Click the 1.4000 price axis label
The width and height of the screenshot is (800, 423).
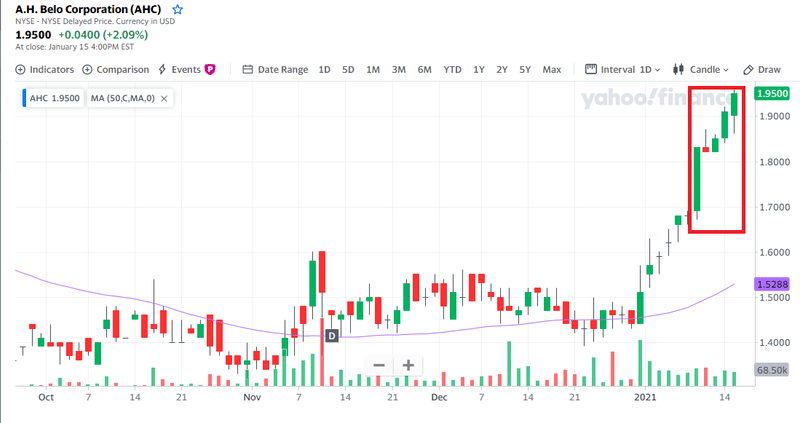(774, 342)
